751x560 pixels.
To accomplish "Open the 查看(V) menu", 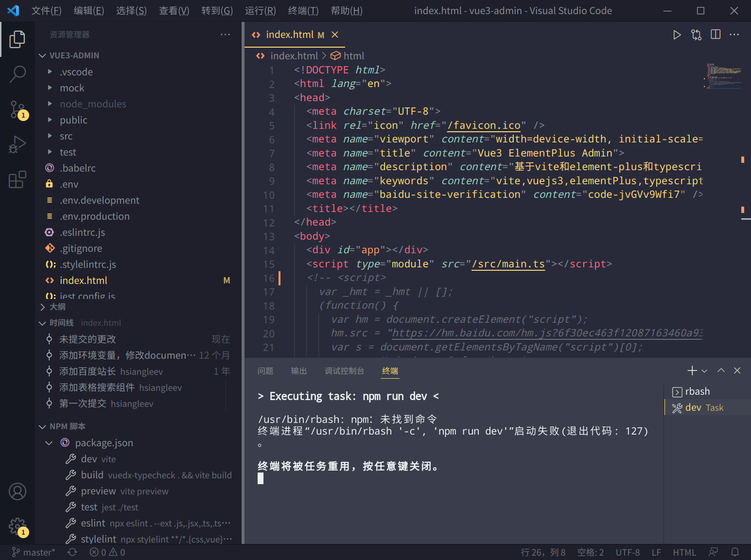I will [x=174, y=11].
